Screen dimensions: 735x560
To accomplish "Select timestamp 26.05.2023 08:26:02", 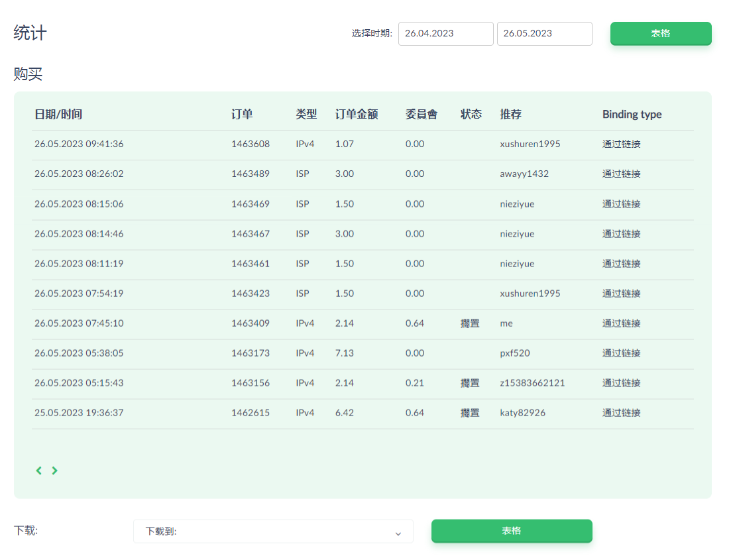I will tap(80, 174).
